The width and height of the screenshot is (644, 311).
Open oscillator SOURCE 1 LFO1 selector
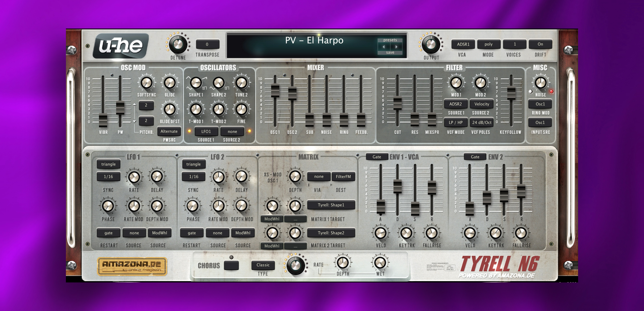(x=206, y=132)
